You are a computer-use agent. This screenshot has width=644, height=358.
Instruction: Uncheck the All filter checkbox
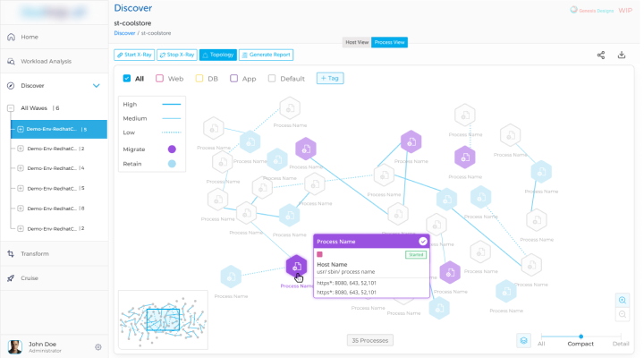tap(127, 79)
